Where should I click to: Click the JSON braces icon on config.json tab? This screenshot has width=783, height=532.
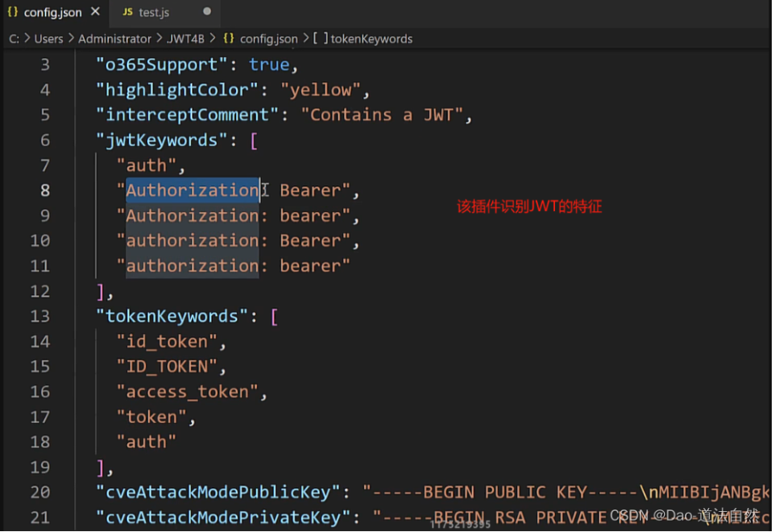13,13
